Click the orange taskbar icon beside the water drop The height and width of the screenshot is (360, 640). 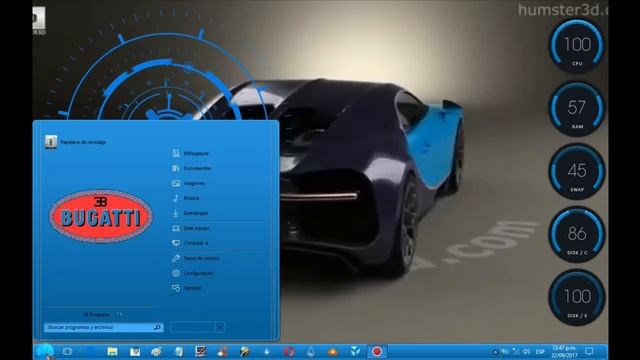click(x=333, y=351)
